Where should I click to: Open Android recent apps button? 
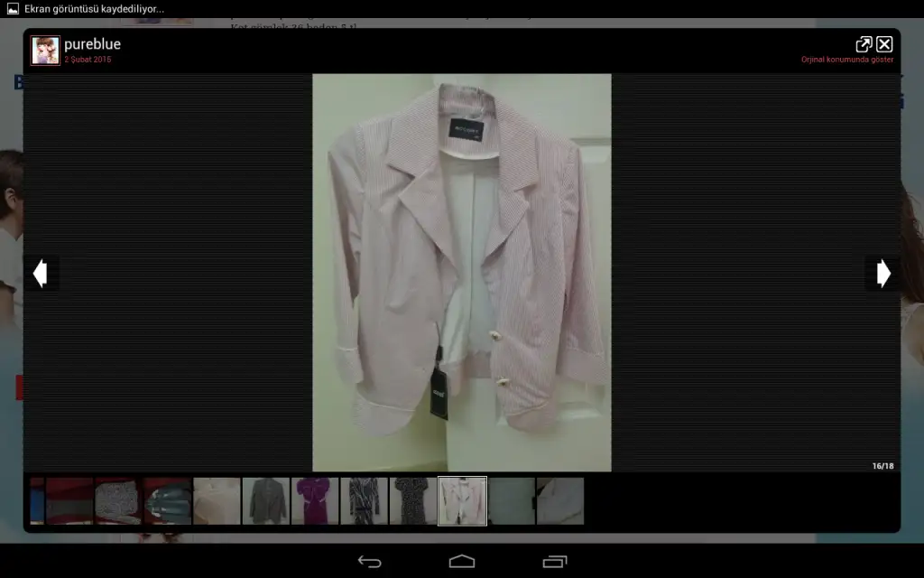click(x=554, y=562)
